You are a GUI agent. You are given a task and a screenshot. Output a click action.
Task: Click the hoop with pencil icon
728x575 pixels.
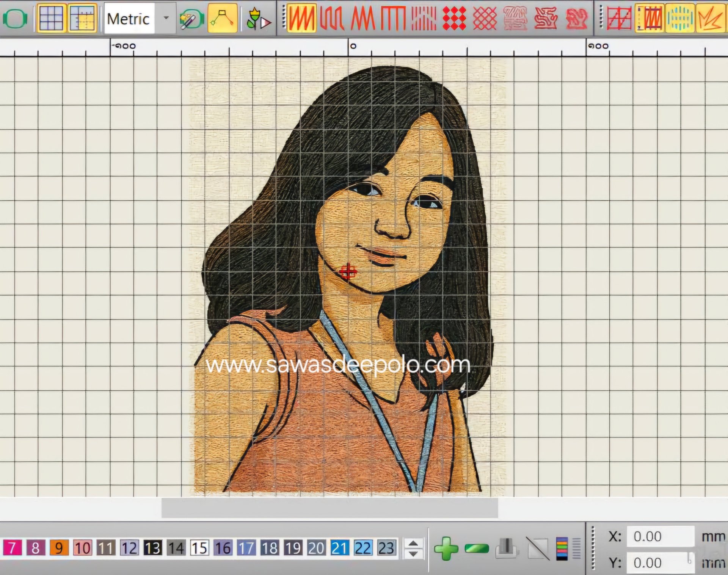pyautogui.click(x=191, y=19)
